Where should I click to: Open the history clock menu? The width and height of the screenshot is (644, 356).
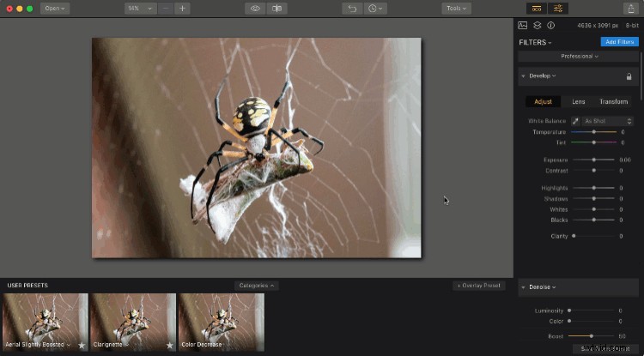coord(375,8)
